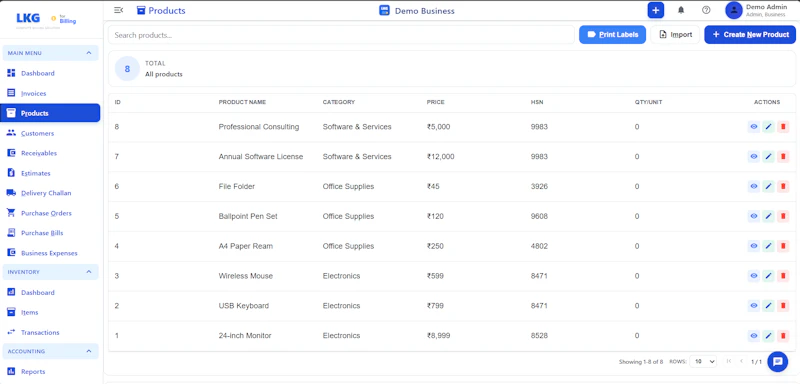Screen dimensions: 800x384
Task: Edit Annual Software License with pencil icon
Action: pos(768,157)
